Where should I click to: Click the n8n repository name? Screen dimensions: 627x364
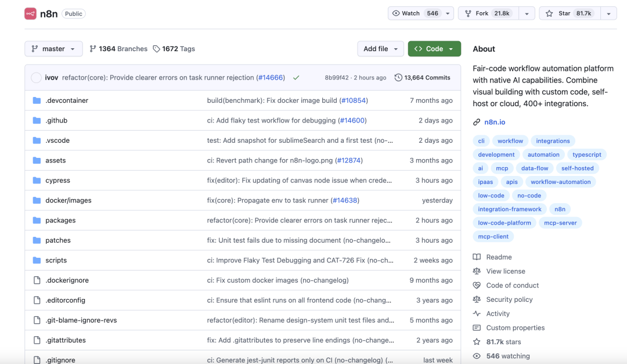tap(49, 13)
